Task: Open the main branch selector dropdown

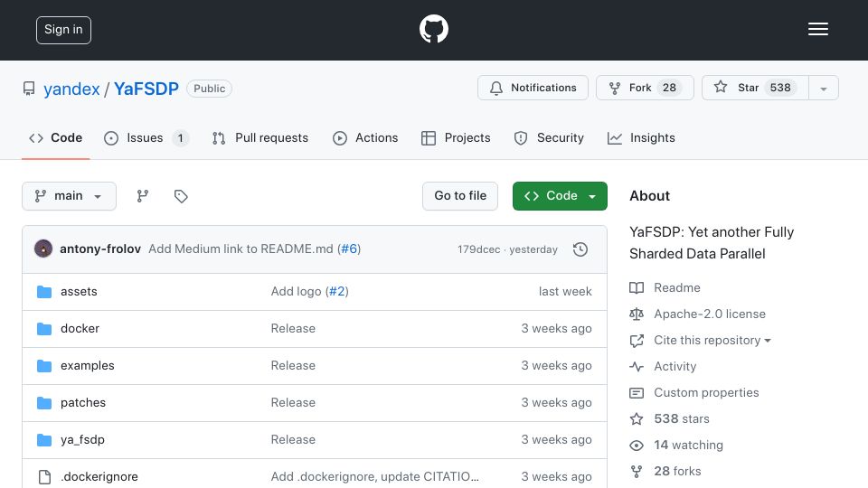Action: click(x=70, y=196)
